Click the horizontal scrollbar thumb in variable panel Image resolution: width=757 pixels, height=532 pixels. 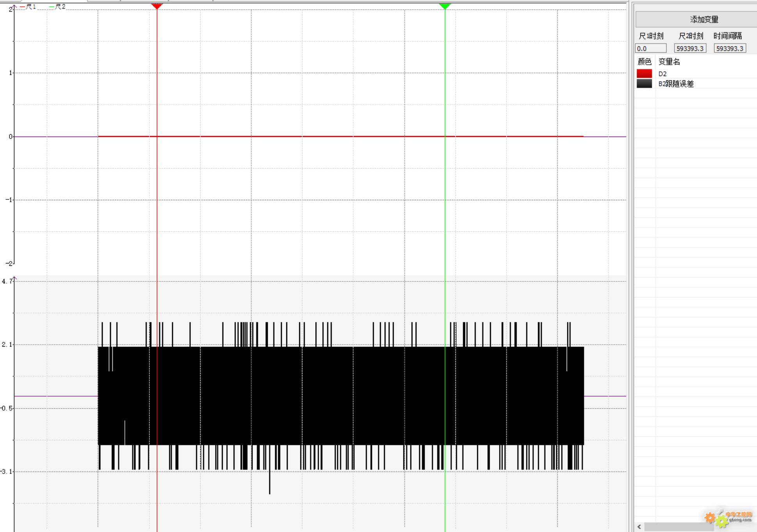pyautogui.click(x=679, y=527)
